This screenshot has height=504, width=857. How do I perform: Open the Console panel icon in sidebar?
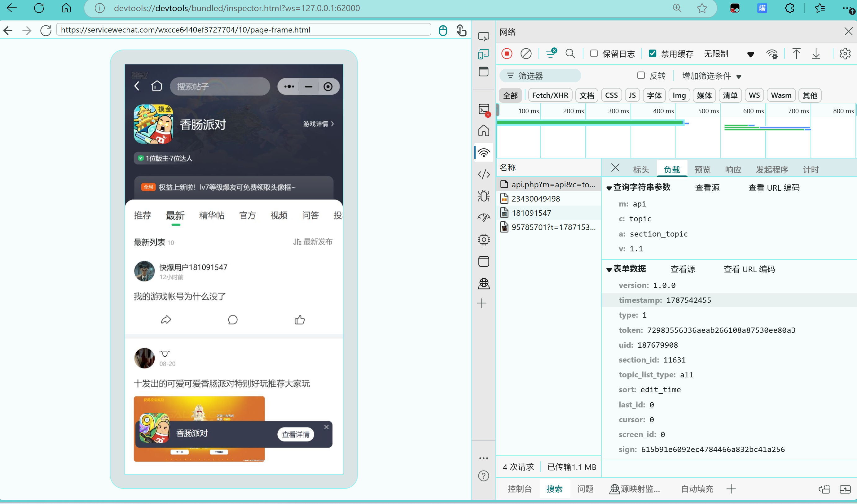(x=484, y=109)
